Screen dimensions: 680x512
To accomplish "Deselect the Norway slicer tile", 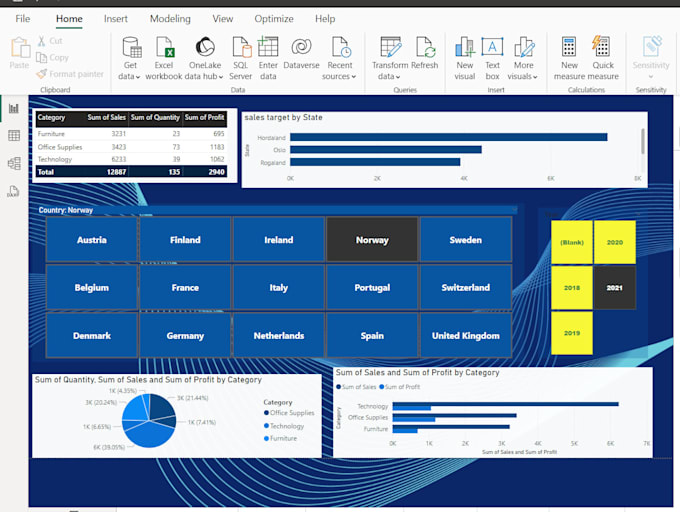I will pyautogui.click(x=372, y=240).
